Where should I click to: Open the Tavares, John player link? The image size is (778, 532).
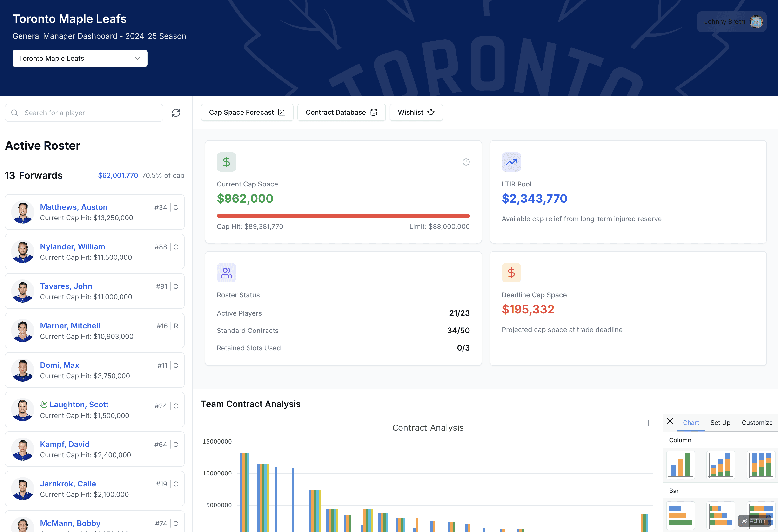[66, 286]
